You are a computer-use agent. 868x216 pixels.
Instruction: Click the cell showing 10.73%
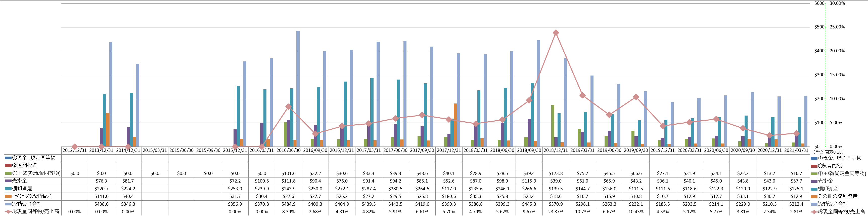(x=582, y=212)
